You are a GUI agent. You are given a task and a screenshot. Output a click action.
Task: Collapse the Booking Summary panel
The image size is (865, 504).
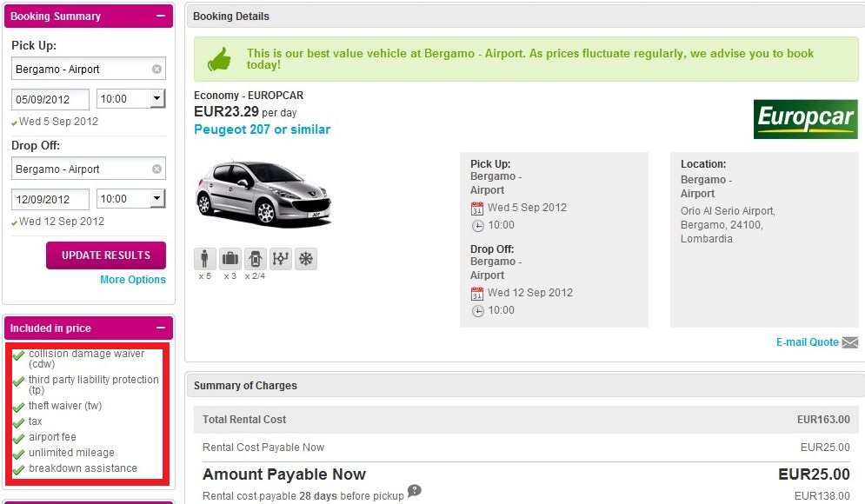point(161,16)
